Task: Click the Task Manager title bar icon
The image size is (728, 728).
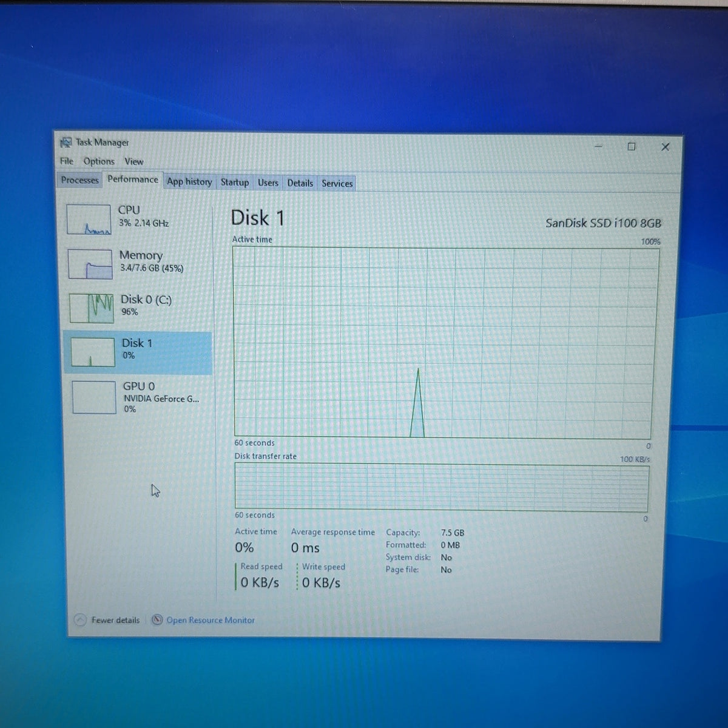Action: 66,143
